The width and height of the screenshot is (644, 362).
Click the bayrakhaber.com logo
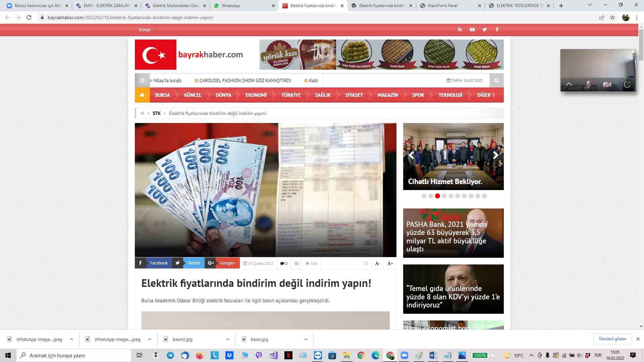point(189,55)
